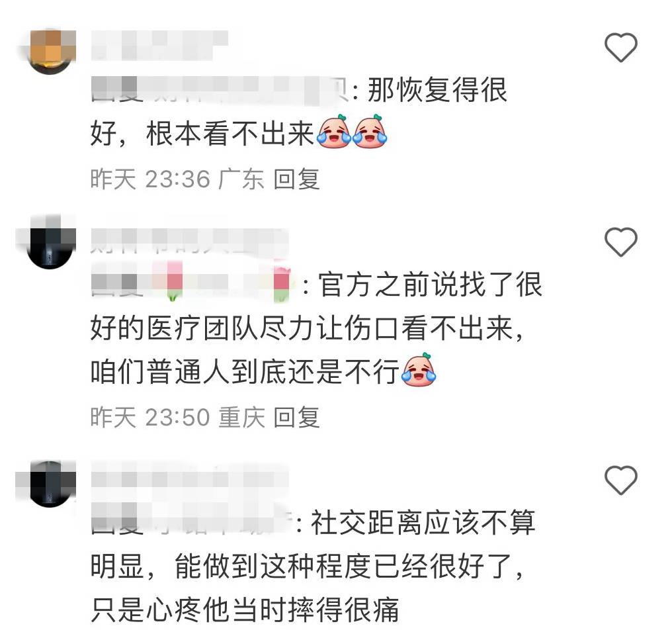Image resolution: width=672 pixels, height=634 pixels.
Task: Like the 社交距离应该不算明显 comment
Action: tap(620, 480)
